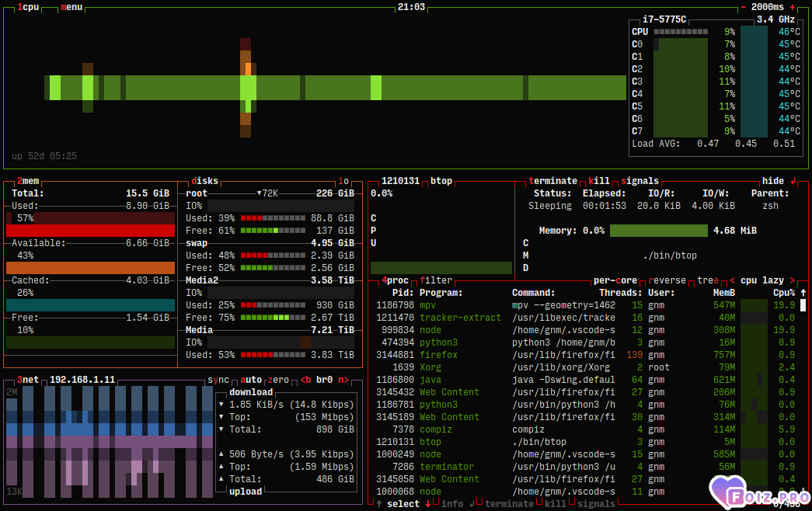Click the 192.168.1.11 IP address

pyautogui.click(x=82, y=380)
